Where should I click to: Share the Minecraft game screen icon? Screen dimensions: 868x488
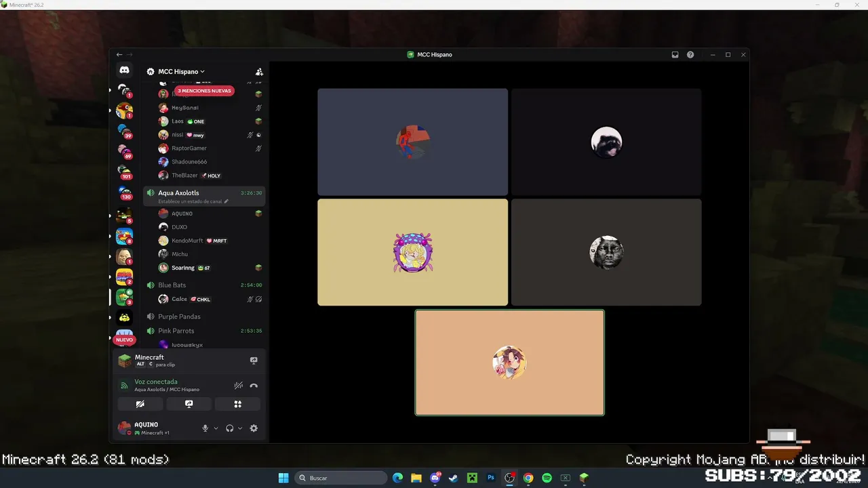(254, 361)
